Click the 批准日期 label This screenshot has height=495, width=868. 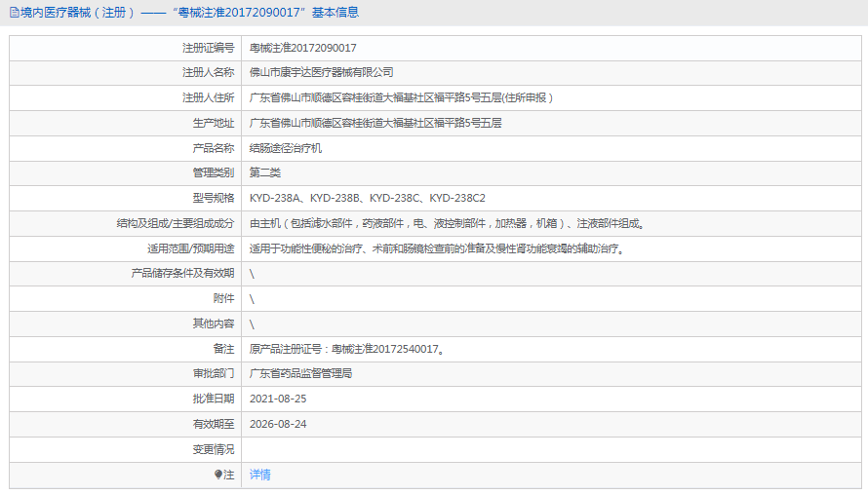[x=214, y=399]
